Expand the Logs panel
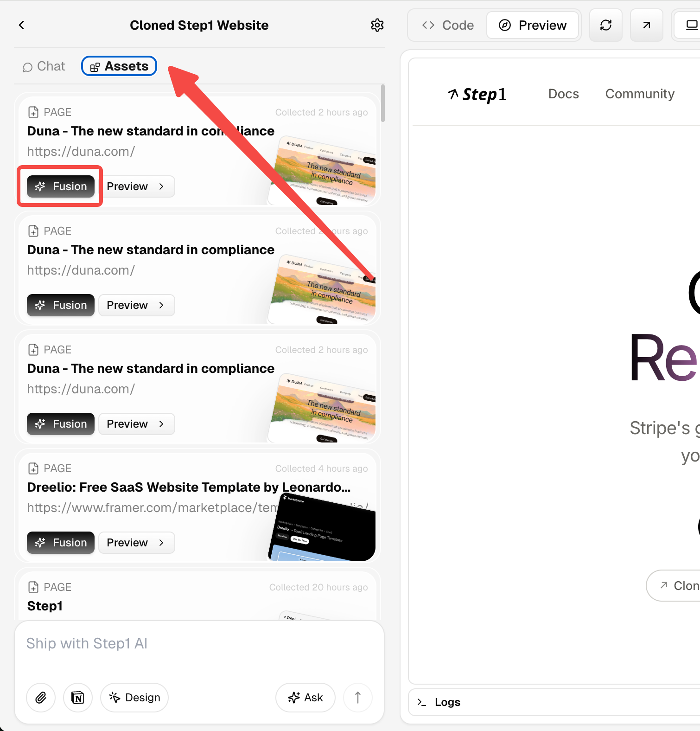The height and width of the screenshot is (731, 700). pyautogui.click(x=554, y=702)
